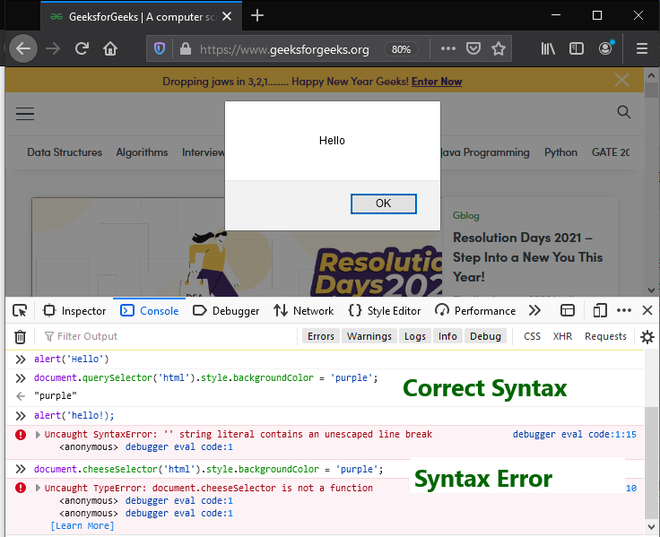Toggle the Requests filter
This screenshot has height=537, width=660.
coord(605,336)
